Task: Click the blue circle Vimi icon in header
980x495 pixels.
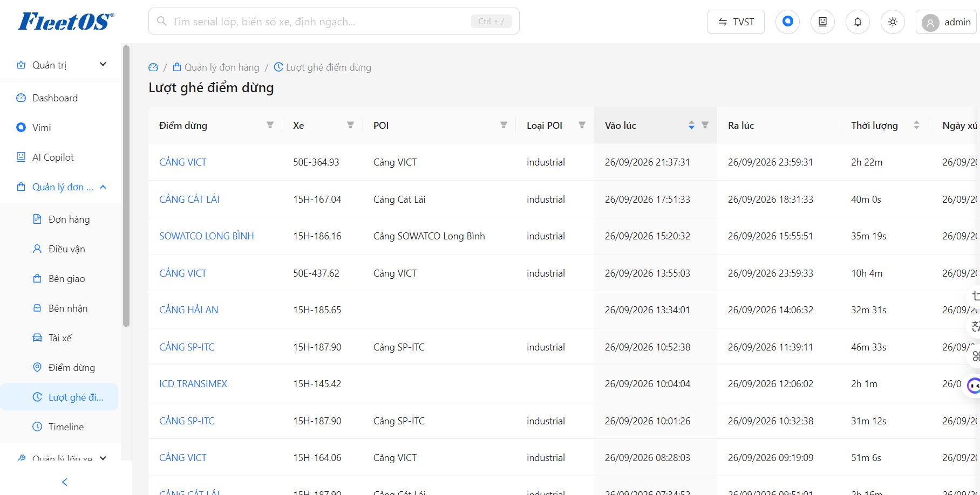Action: tap(787, 22)
